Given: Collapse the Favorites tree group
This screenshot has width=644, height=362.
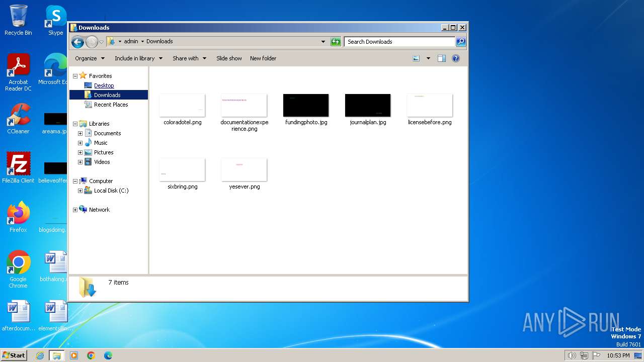Looking at the screenshot, I should tap(75, 76).
